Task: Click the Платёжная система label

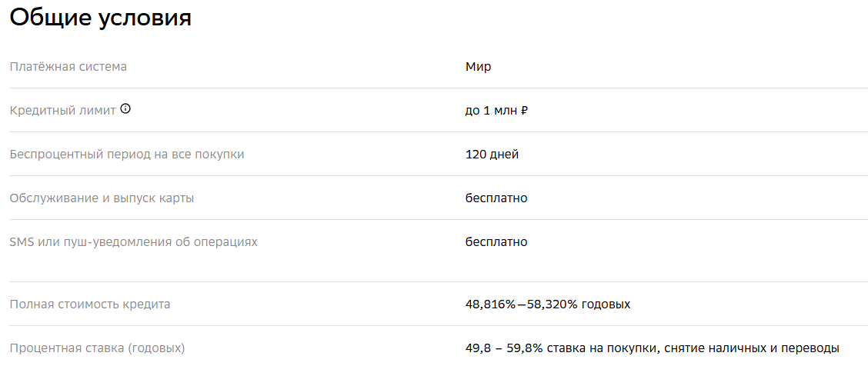Action: (x=68, y=67)
